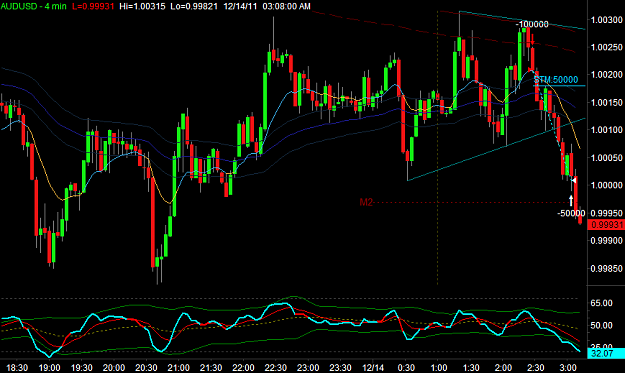
Task: Click the 0.99850 price axis label
Action: coord(607,269)
